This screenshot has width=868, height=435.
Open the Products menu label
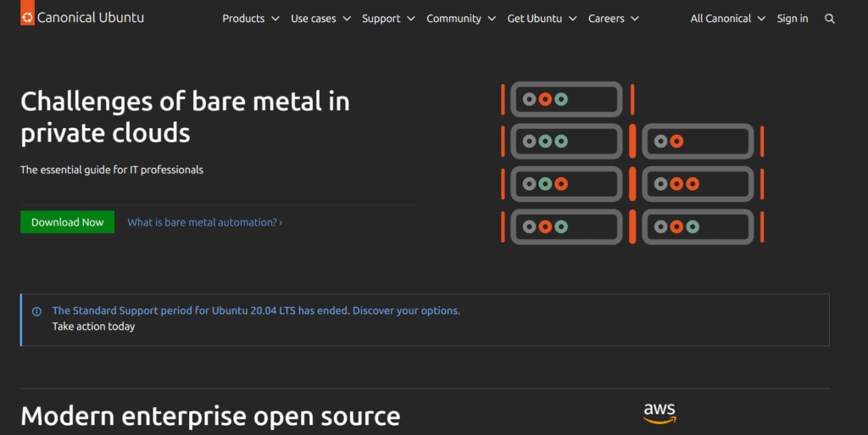pyautogui.click(x=243, y=19)
